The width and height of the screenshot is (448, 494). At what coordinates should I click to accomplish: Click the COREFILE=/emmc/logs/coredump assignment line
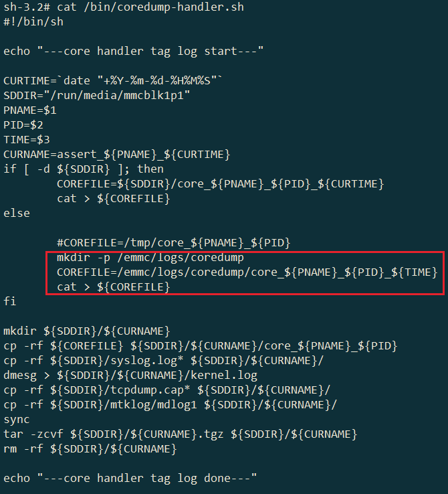click(247, 272)
